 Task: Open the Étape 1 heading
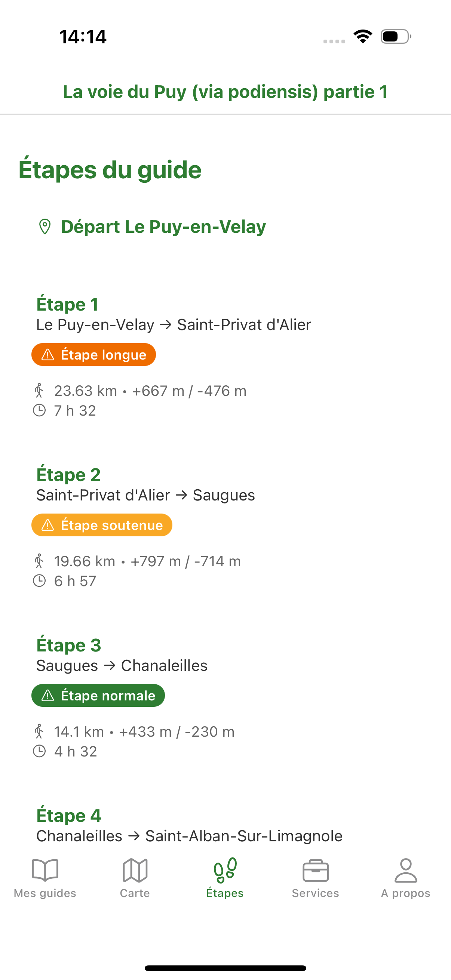click(67, 304)
